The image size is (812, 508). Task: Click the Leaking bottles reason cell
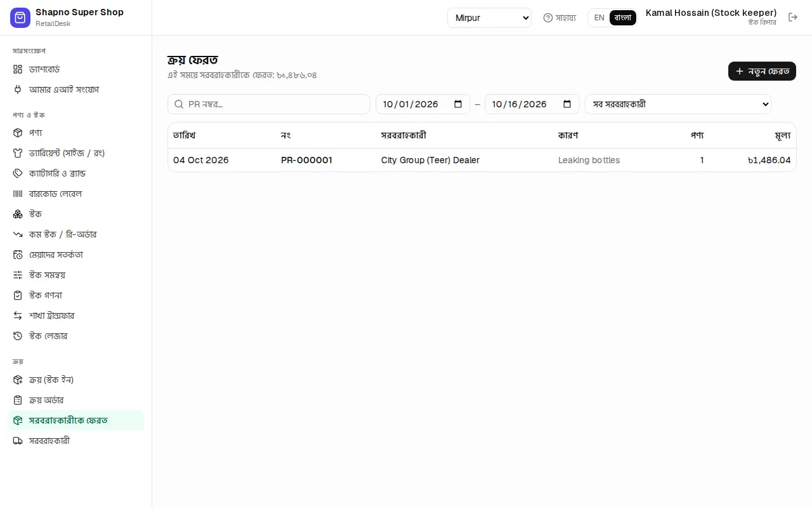[589, 160]
